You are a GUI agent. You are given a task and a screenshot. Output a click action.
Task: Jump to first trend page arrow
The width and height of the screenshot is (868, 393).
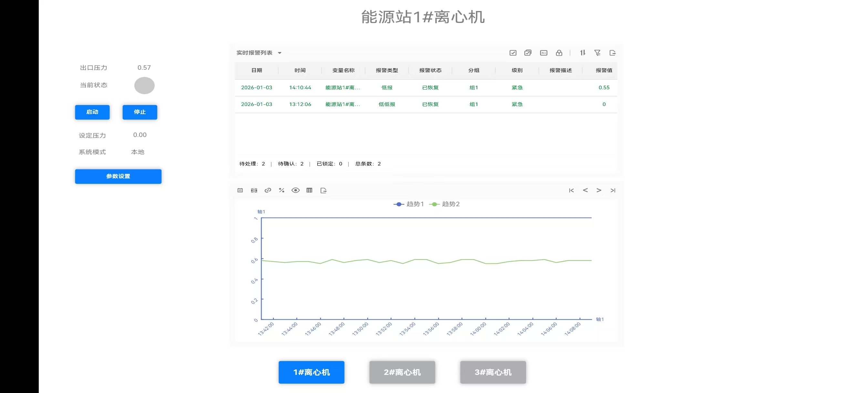pyautogui.click(x=571, y=191)
